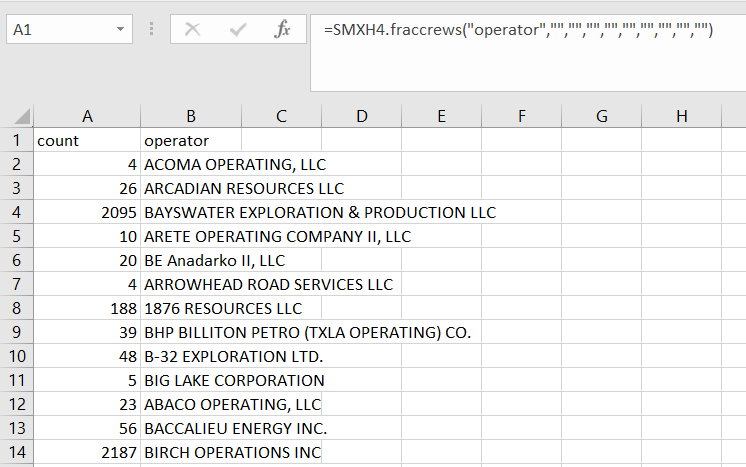The height and width of the screenshot is (467, 746).
Task: Click cell 'B-32 EXPLORATION LTD.'
Action: [234, 356]
